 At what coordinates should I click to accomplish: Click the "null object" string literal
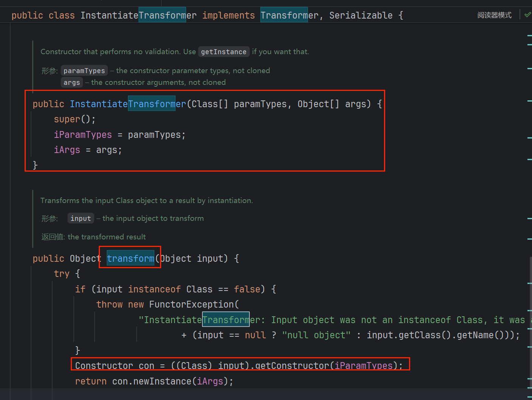pos(316,335)
